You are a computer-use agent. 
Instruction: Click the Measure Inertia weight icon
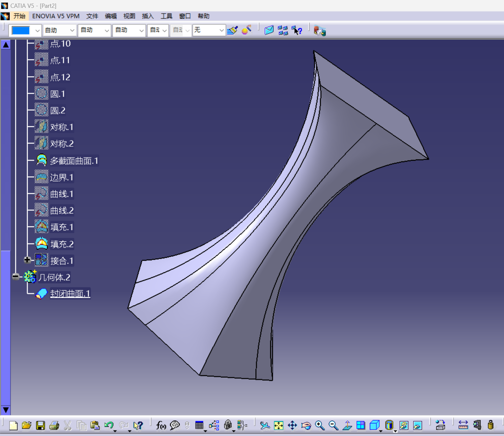491,425
